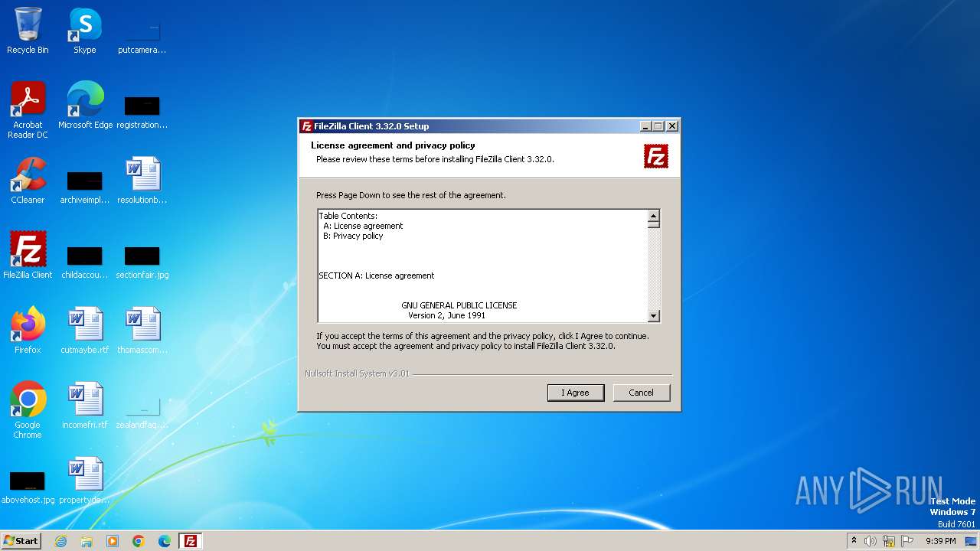
Task: Open Windows Explorer from taskbar
Action: pyautogui.click(x=87, y=541)
